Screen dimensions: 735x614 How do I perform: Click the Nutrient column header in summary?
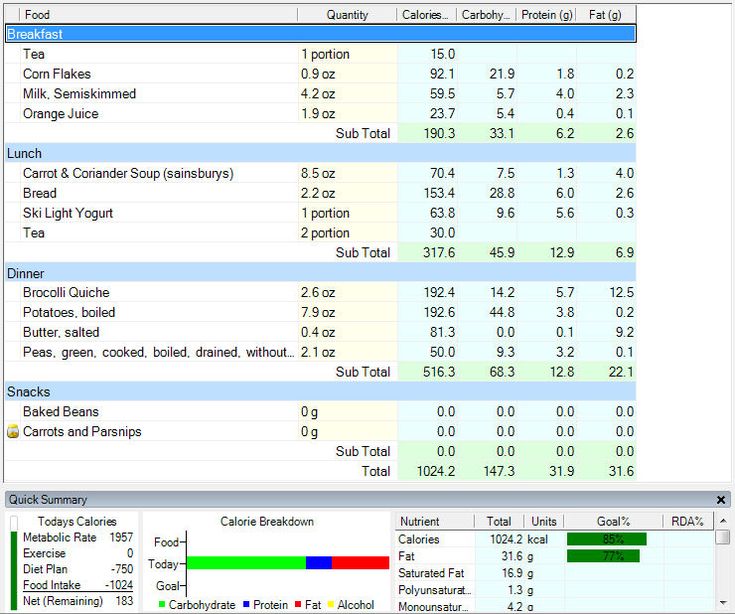click(x=435, y=521)
